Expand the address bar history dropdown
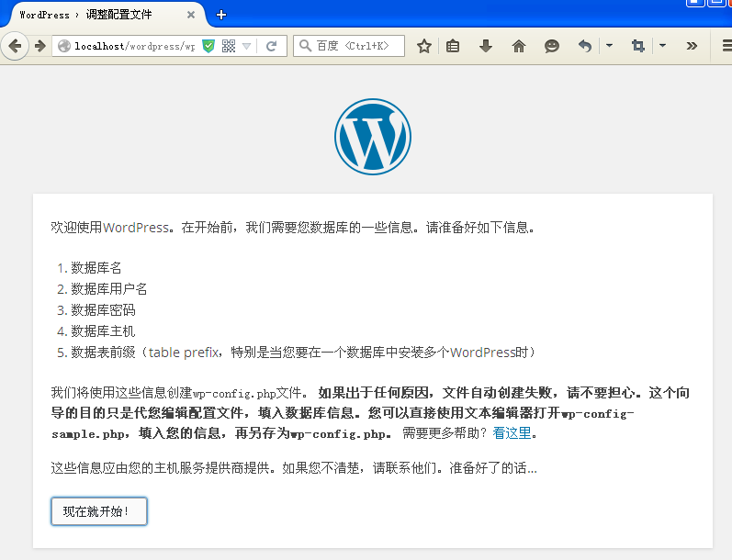The height and width of the screenshot is (560, 732). (x=247, y=46)
